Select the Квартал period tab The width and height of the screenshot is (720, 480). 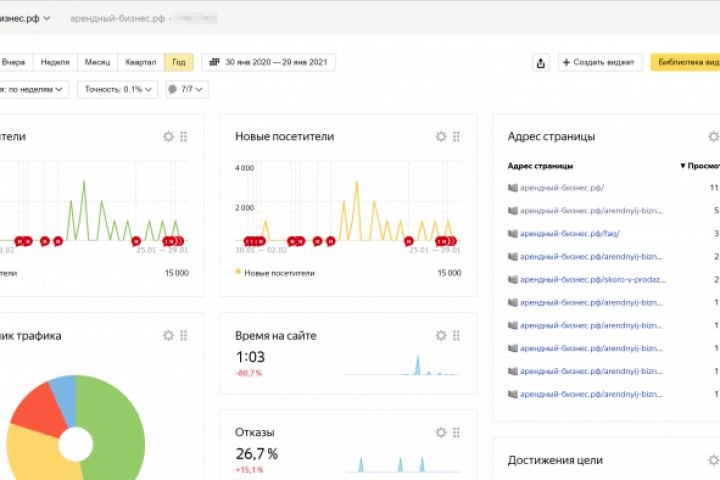coord(141,62)
